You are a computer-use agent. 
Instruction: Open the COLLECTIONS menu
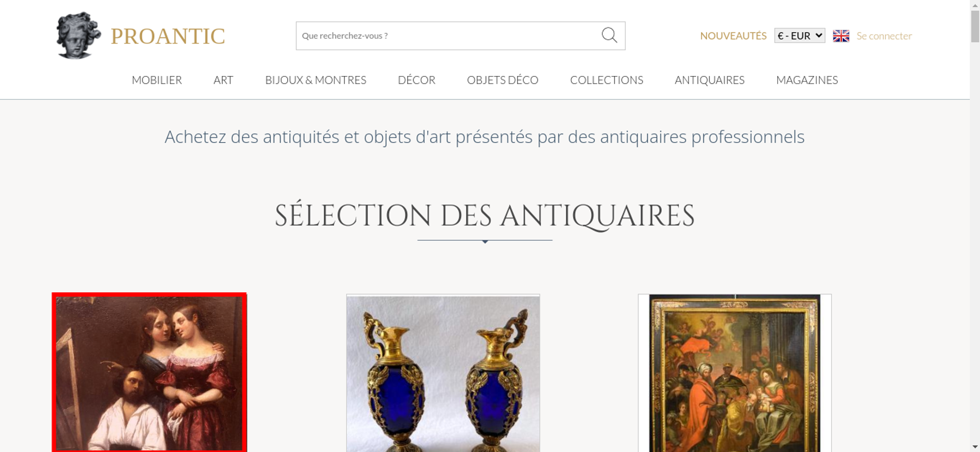click(607, 80)
